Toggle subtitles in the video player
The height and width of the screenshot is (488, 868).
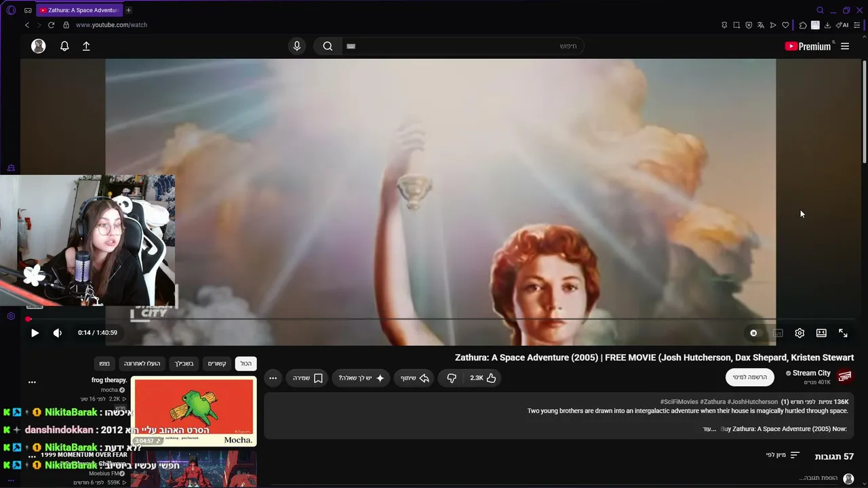coord(778,333)
